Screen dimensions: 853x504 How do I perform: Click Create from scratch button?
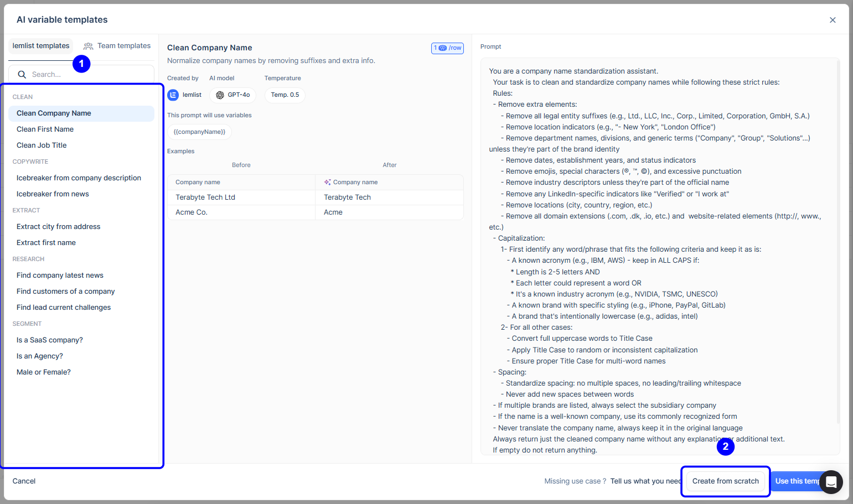tap(725, 481)
